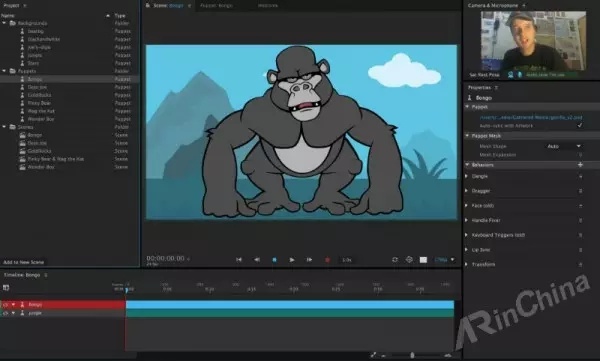Click the webcam icon in Camera panel

[510, 75]
